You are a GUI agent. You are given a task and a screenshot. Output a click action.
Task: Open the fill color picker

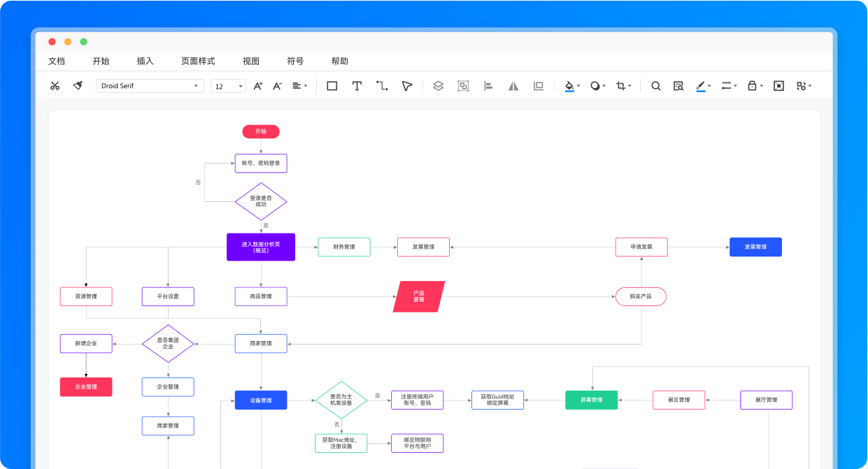pyautogui.click(x=569, y=85)
